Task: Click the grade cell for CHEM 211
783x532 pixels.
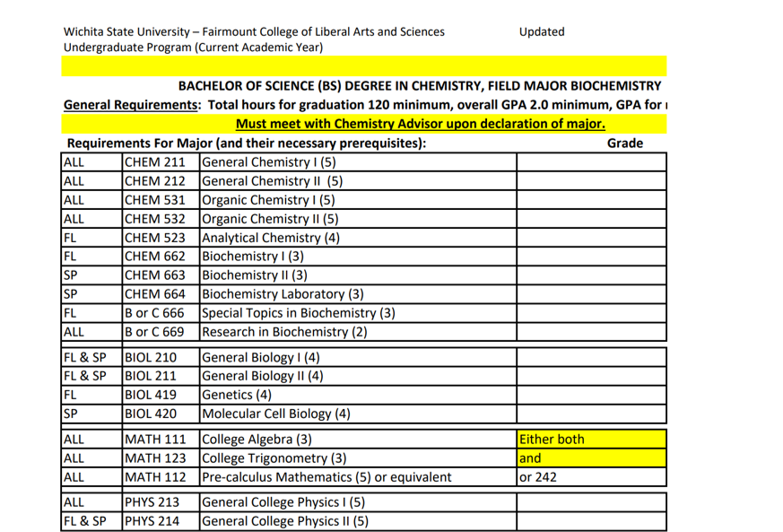Action: tap(592, 162)
